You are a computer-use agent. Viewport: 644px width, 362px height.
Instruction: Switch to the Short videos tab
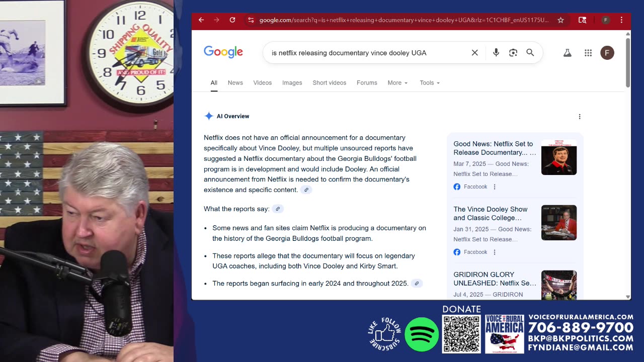[330, 82]
